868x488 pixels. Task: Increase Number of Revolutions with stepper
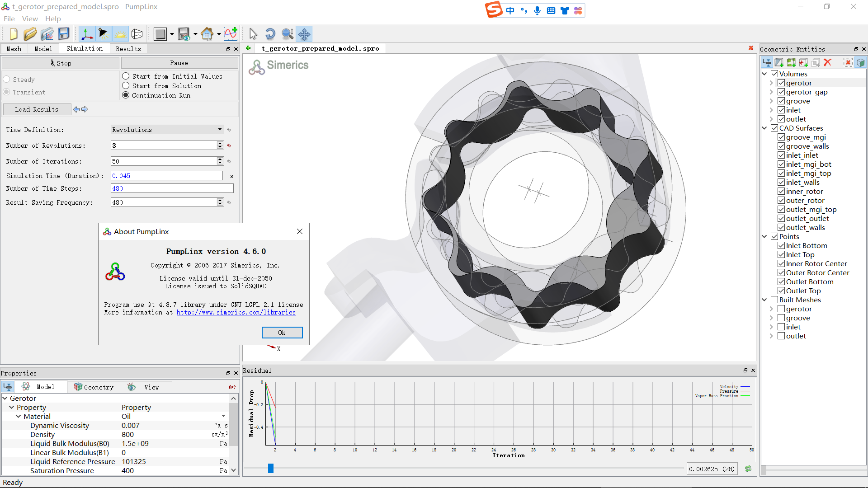[x=220, y=143]
